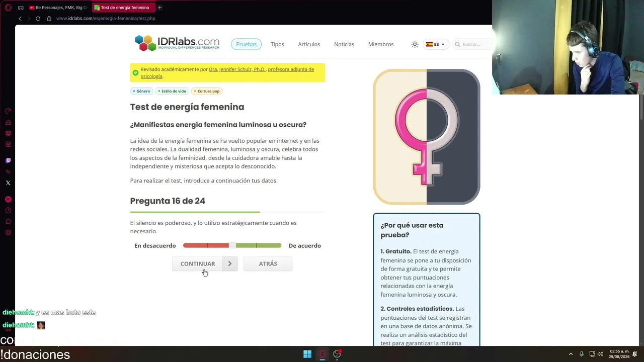Open Extensions from the puzzle sidebar icon
This screenshot has width=644, height=362.
[8, 222]
